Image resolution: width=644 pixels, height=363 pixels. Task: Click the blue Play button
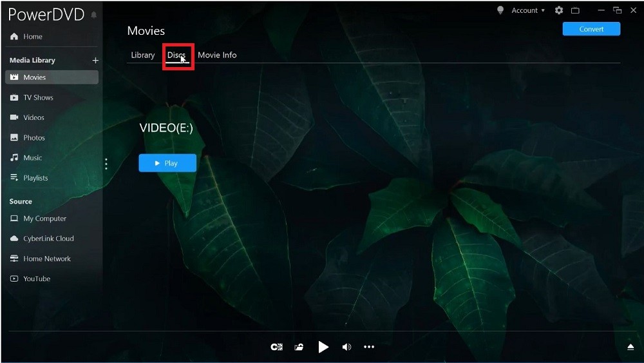[x=167, y=163]
